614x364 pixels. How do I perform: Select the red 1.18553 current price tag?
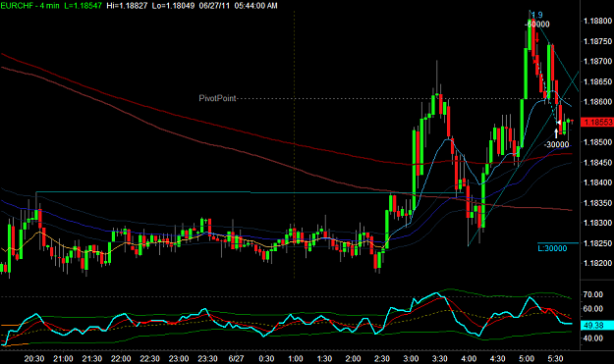click(597, 122)
